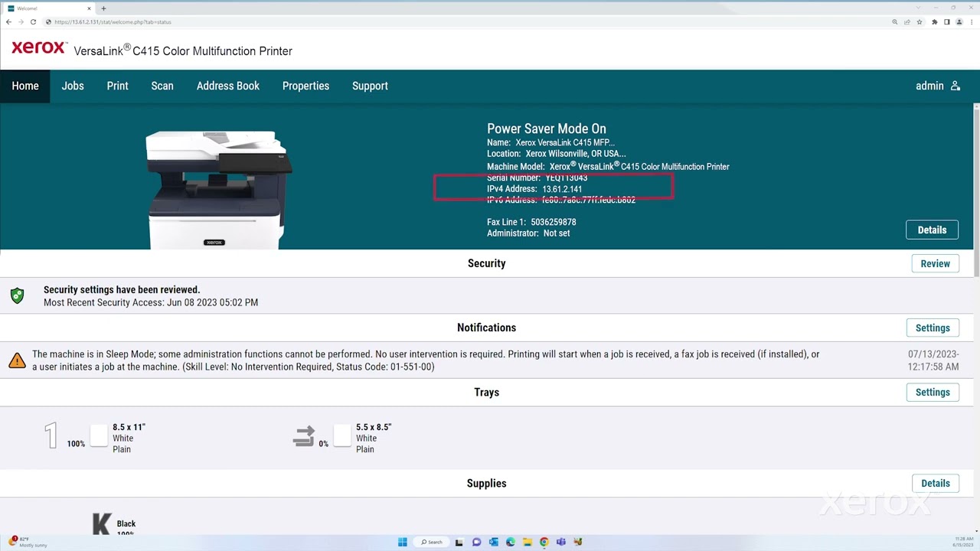Screen dimensions: 980x551
Task: Click the zoom magnifier icon in address bar
Action: point(894,22)
